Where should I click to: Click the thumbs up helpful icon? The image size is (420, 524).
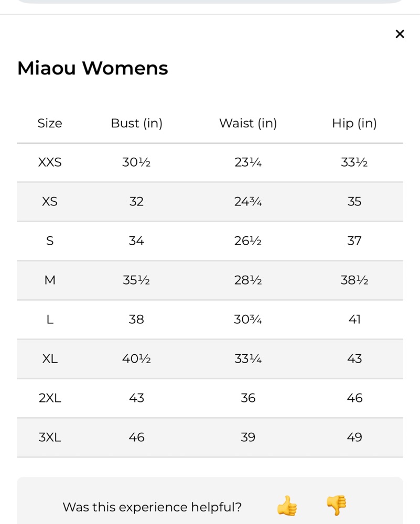click(287, 505)
